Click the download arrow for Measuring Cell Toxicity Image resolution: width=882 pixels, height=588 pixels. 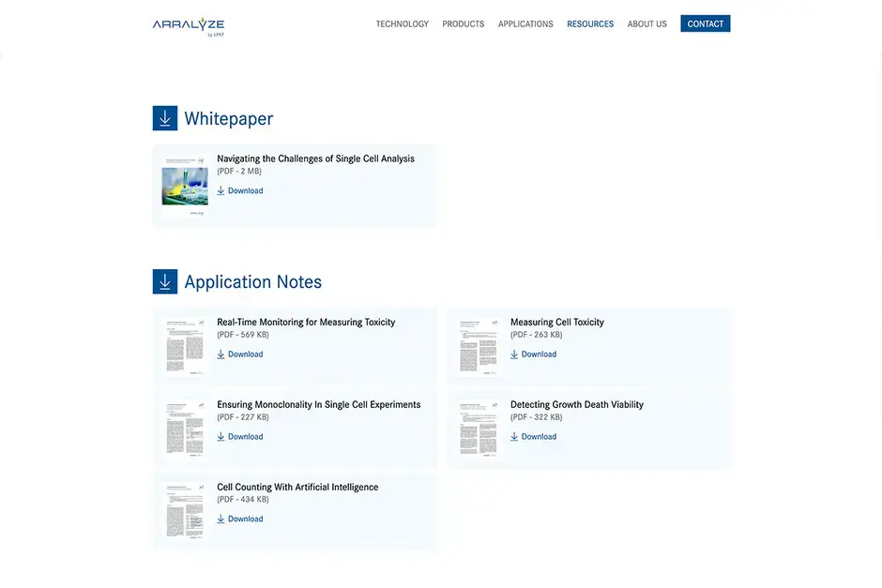(x=514, y=354)
